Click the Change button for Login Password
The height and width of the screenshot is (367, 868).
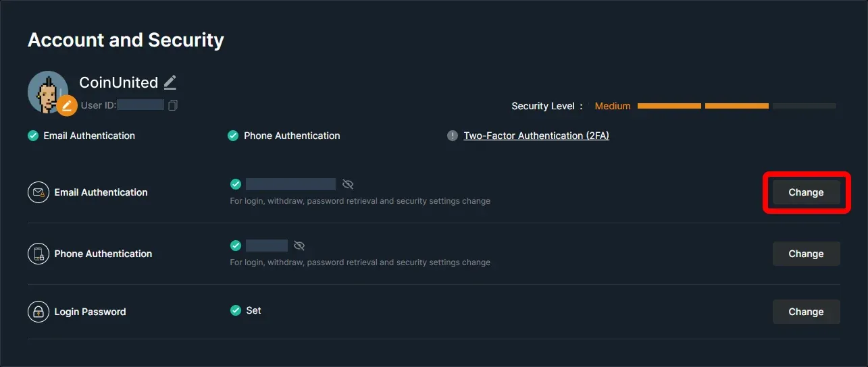point(807,312)
